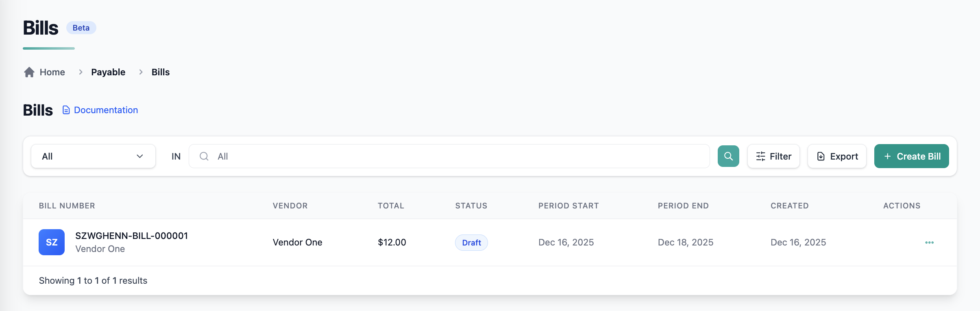Click the Export file icon
Image resolution: width=980 pixels, height=311 pixels.
click(821, 156)
